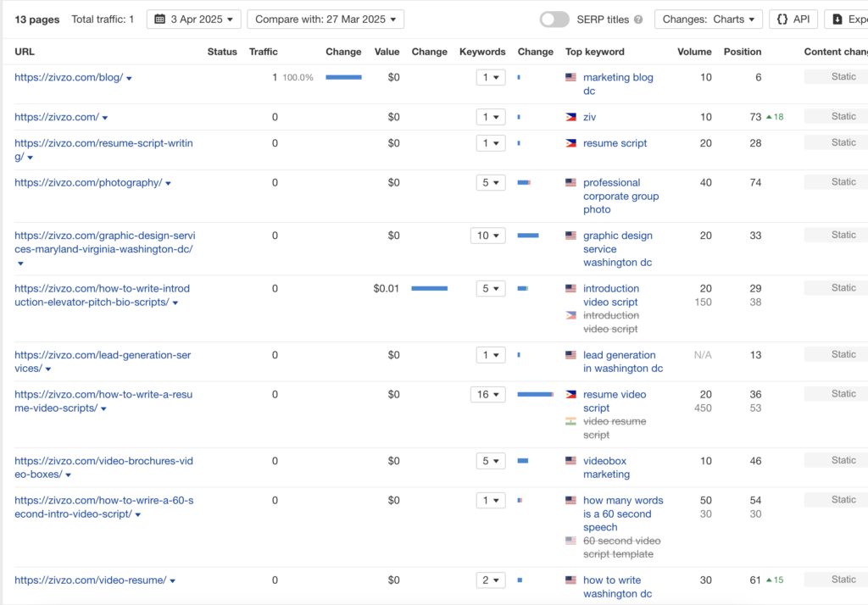Sort by Top keyword column header

pos(594,52)
